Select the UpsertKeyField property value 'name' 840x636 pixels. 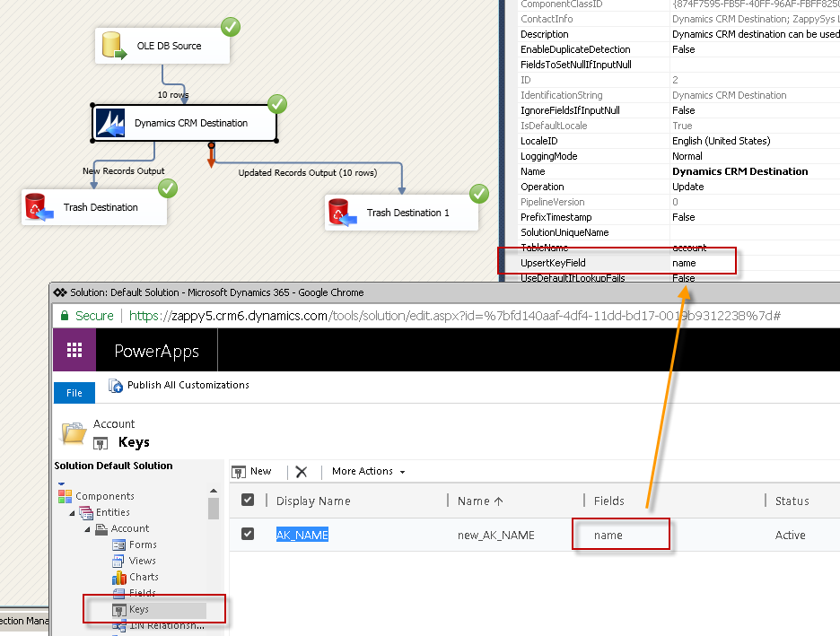click(x=684, y=263)
